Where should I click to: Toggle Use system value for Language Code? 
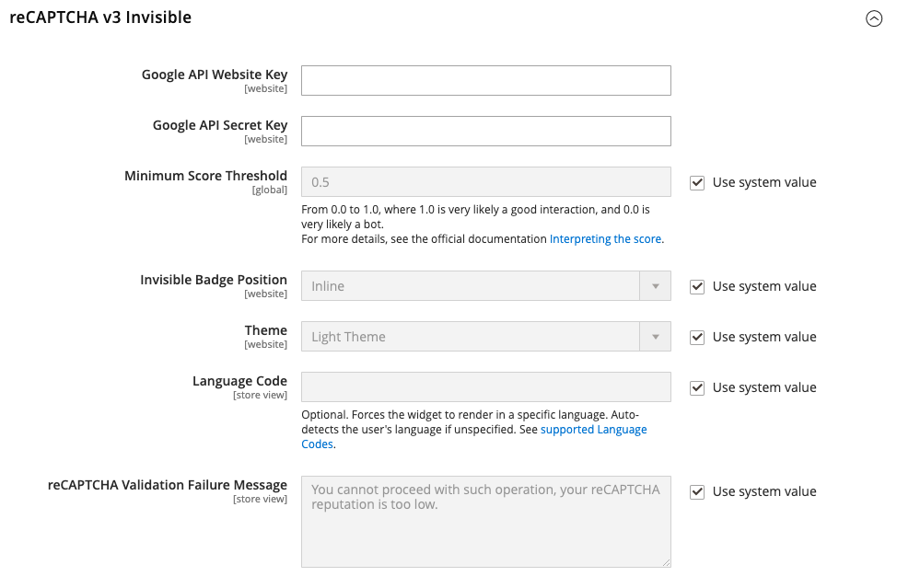click(x=697, y=388)
